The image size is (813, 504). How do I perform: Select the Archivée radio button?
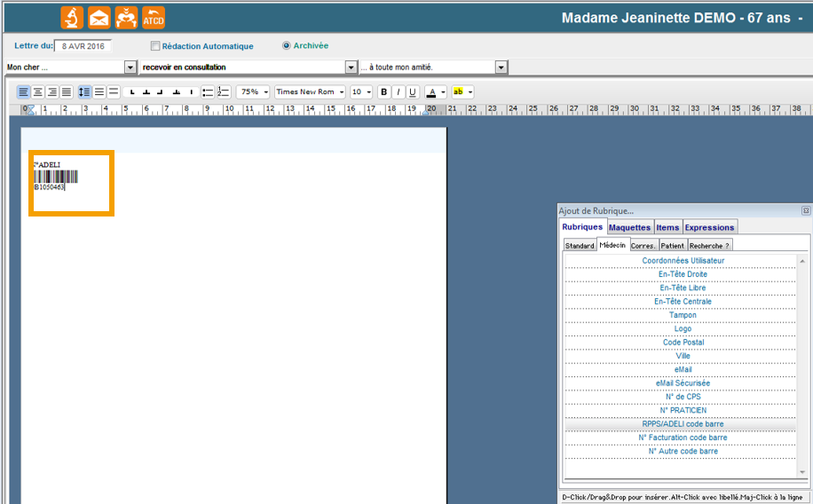[286, 45]
